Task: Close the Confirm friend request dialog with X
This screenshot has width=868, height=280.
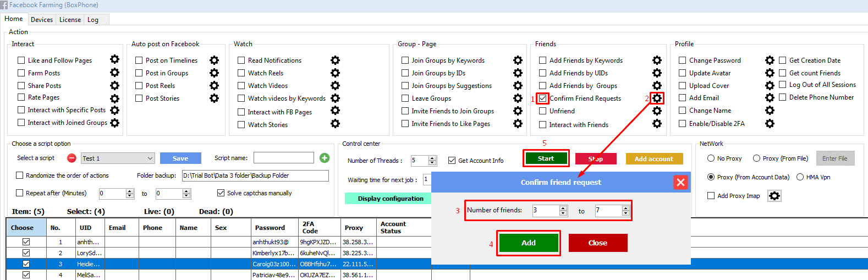Action: pyautogui.click(x=680, y=182)
